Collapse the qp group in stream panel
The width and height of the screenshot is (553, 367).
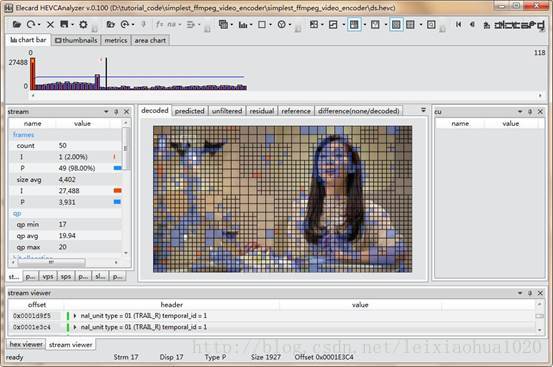pyautogui.click(x=17, y=213)
